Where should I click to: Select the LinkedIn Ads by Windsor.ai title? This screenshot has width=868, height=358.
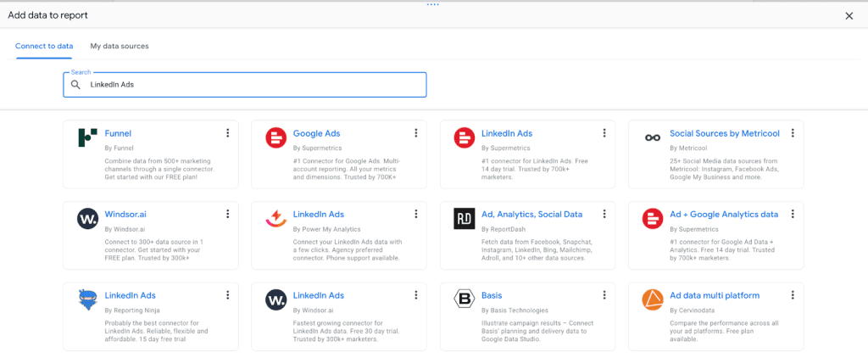[x=319, y=295]
